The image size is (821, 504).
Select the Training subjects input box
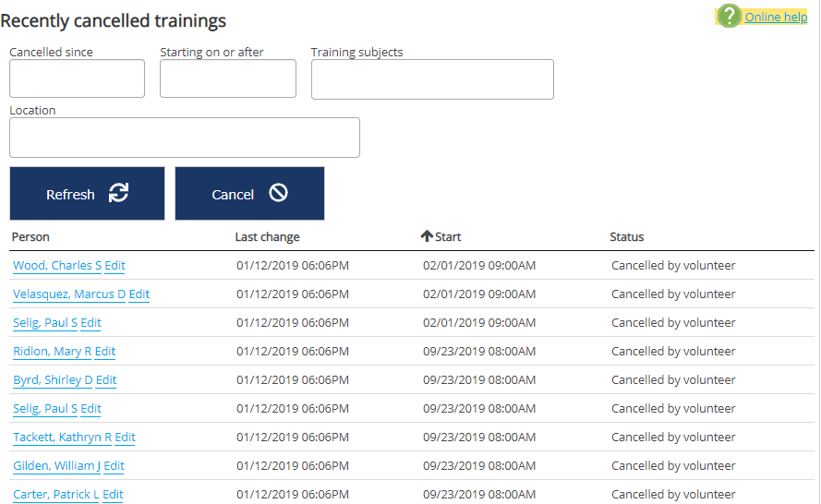pyautogui.click(x=431, y=79)
